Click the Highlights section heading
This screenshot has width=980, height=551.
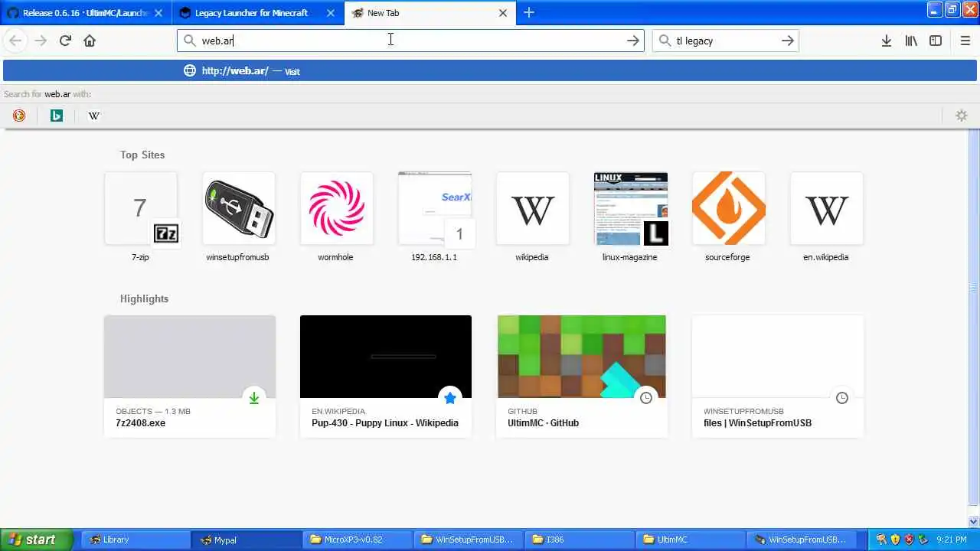[144, 298]
